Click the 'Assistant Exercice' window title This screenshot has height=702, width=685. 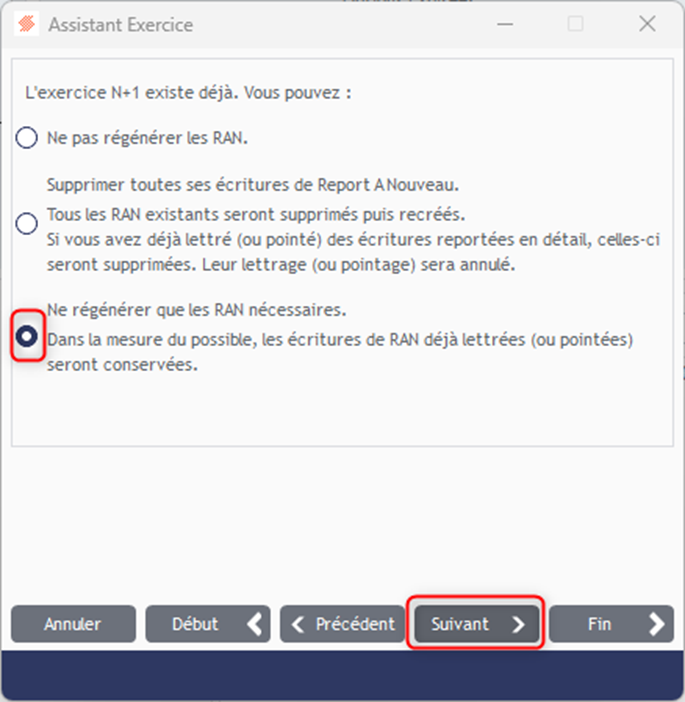point(121,25)
